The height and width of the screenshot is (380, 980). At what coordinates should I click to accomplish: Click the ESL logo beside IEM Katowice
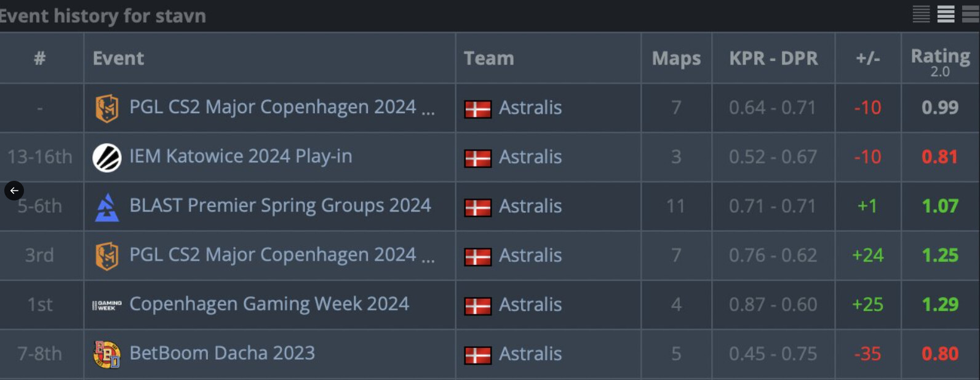[106, 157]
